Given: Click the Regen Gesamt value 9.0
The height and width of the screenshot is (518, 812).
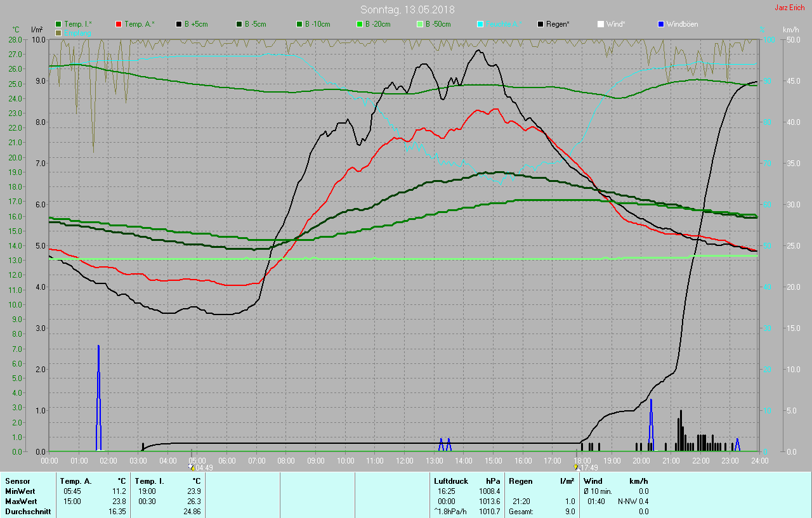Looking at the screenshot, I should click(x=569, y=512).
